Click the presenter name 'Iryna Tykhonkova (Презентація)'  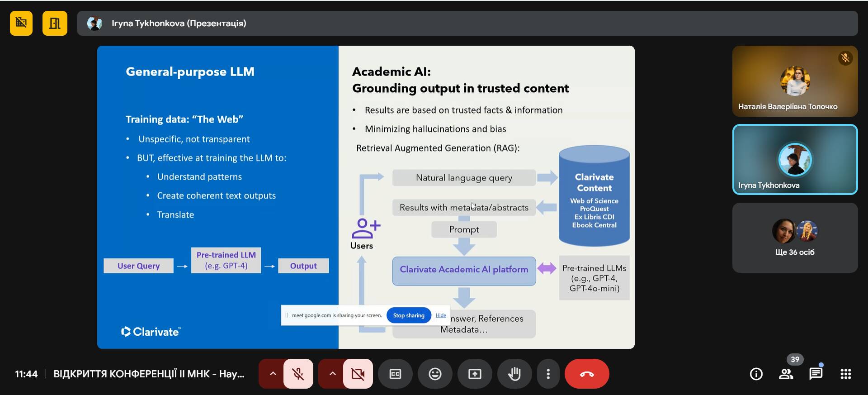click(179, 23)
